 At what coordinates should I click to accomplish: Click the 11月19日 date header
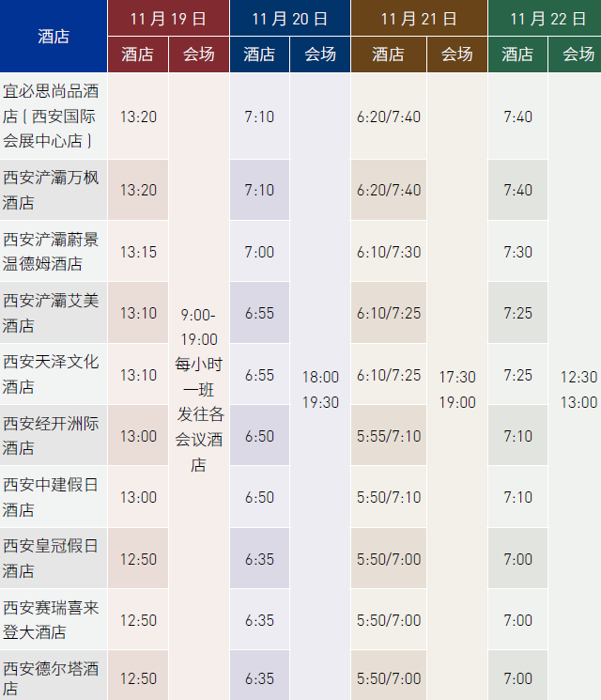(168, 18)
